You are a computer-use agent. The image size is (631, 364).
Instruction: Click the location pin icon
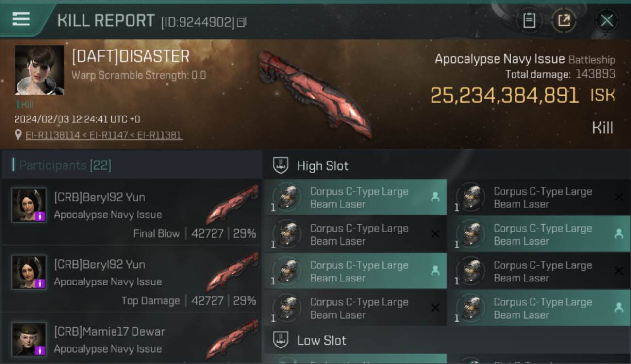pos(18,135)
